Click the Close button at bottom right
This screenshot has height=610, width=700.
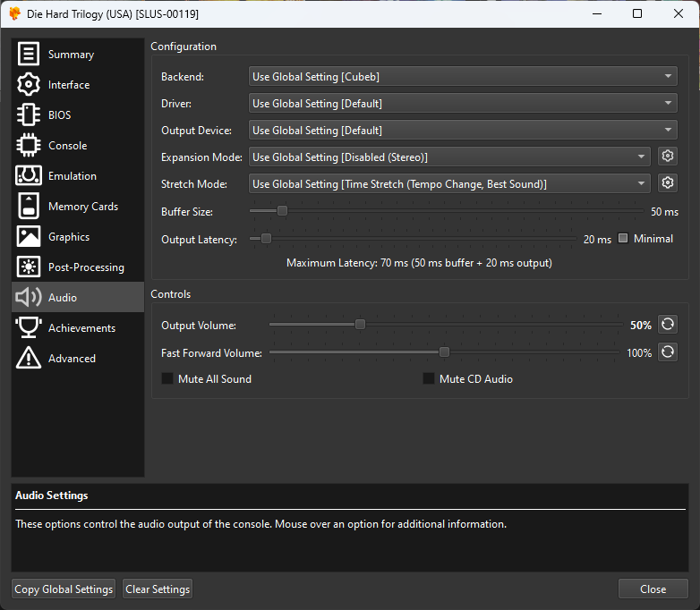(653, 589)
